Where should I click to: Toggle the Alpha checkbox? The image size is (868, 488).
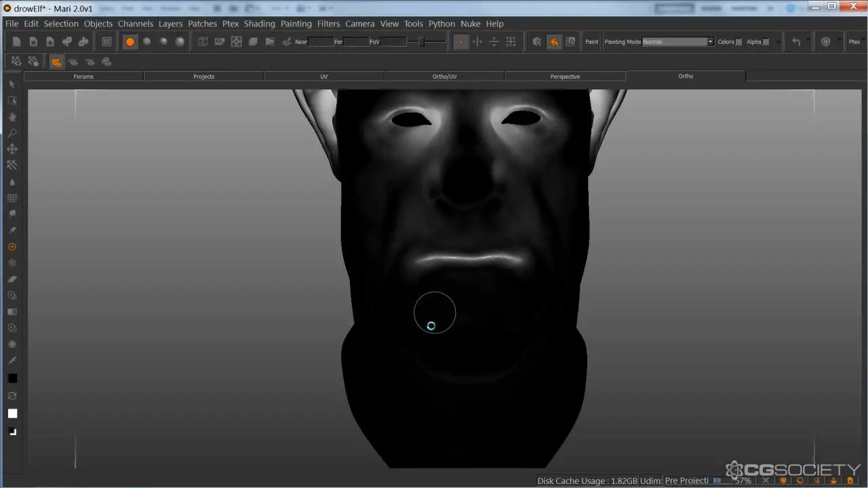(x=766, y=42)
